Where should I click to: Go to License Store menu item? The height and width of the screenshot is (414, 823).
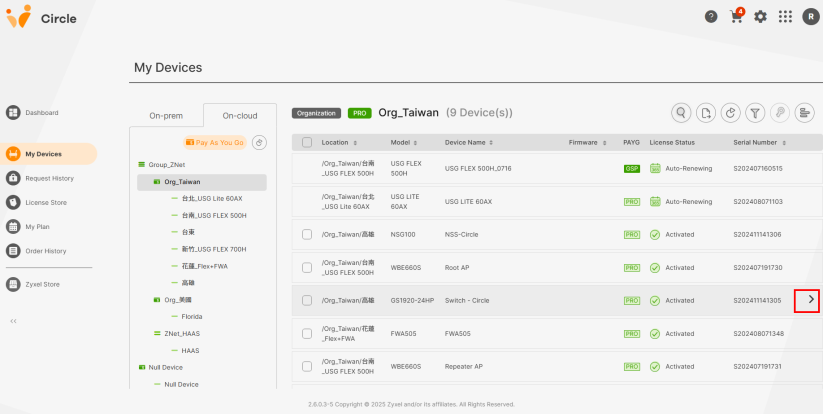click(48, 203)
